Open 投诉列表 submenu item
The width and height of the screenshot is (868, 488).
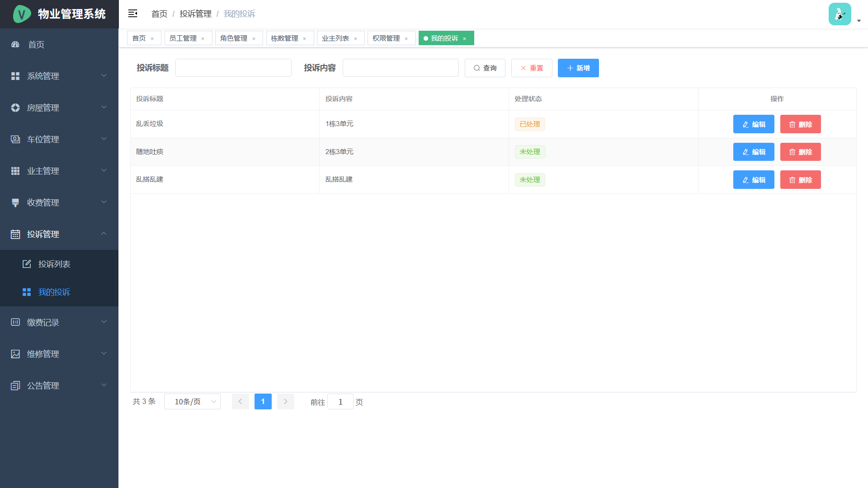click(54, 264)
